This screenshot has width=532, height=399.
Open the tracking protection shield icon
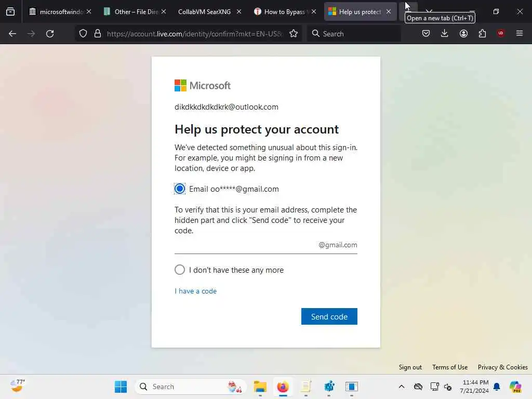[83, 34]
